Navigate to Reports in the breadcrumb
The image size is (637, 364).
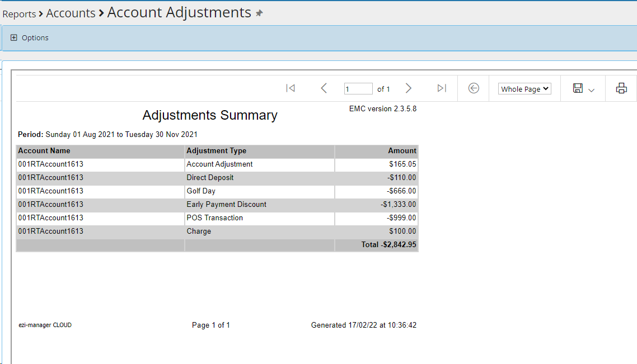[x=19, y=14]
